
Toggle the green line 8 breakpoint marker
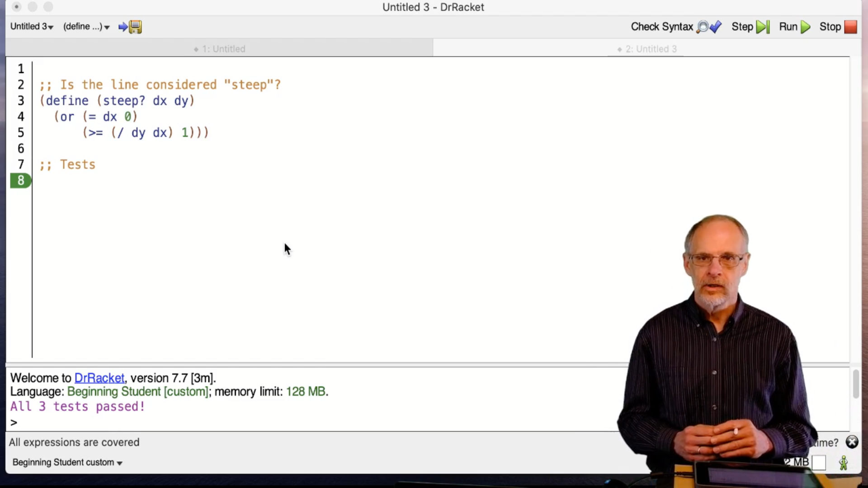click(20, 180)
